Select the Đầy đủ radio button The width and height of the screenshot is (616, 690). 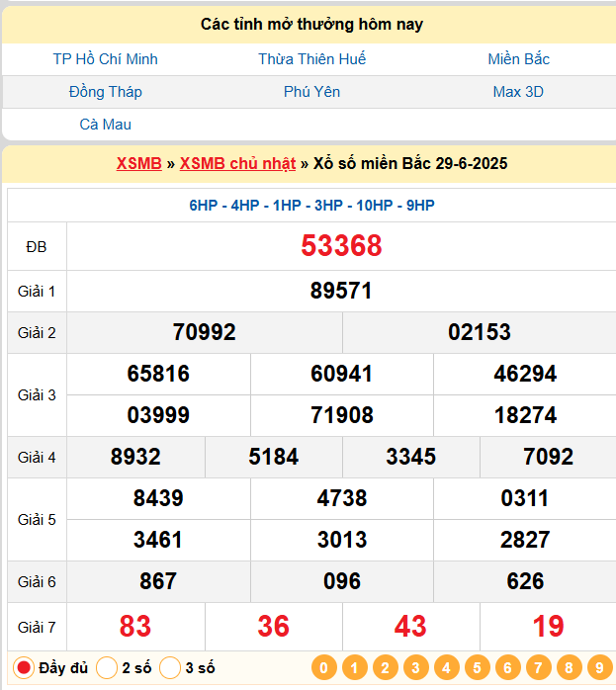click(24, 667)
